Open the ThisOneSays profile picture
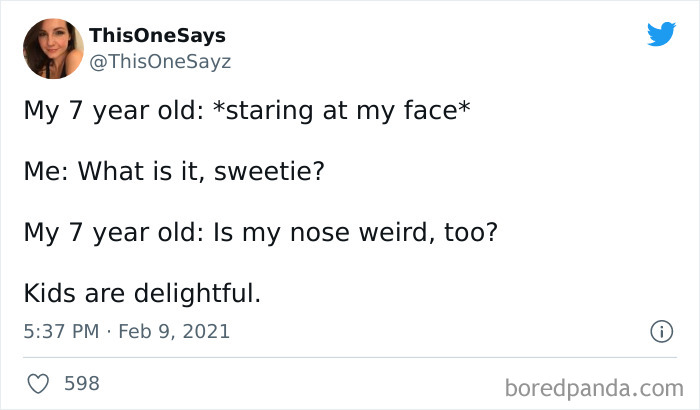This screenshot has width=700, height=410. point(53,48)
